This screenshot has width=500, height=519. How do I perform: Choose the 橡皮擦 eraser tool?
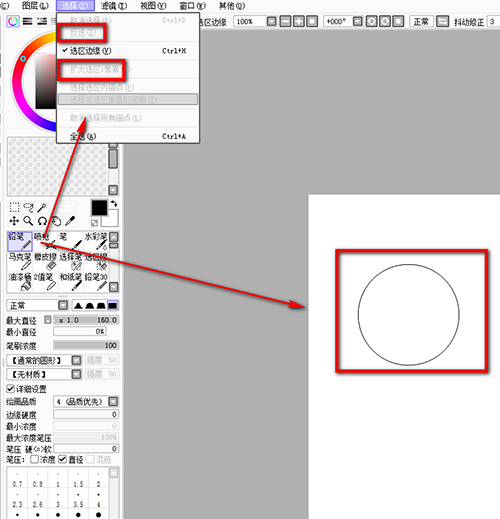45,261
